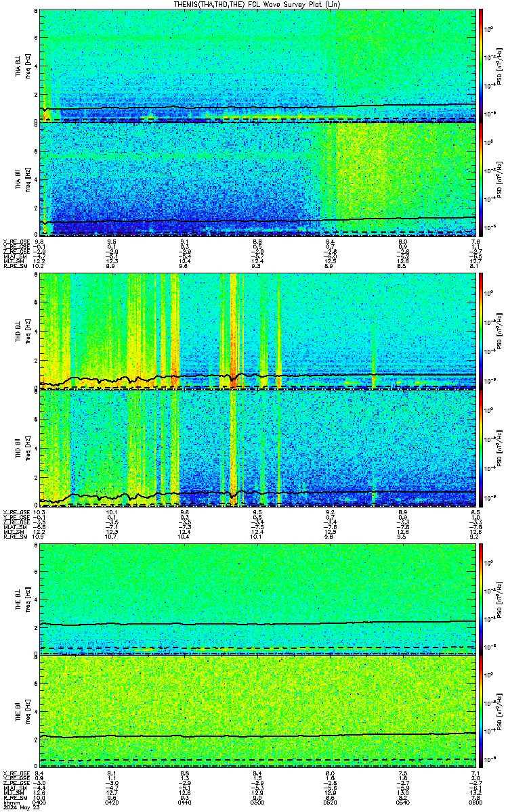
Task: Click the THA B∥ PSD color bar
Action: coord(482,179)
